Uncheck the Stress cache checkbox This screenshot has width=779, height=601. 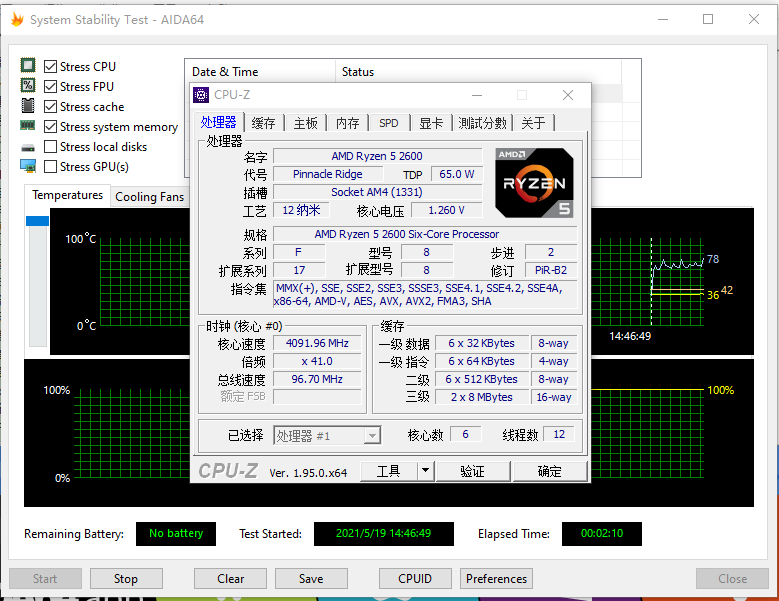(50, 107)
